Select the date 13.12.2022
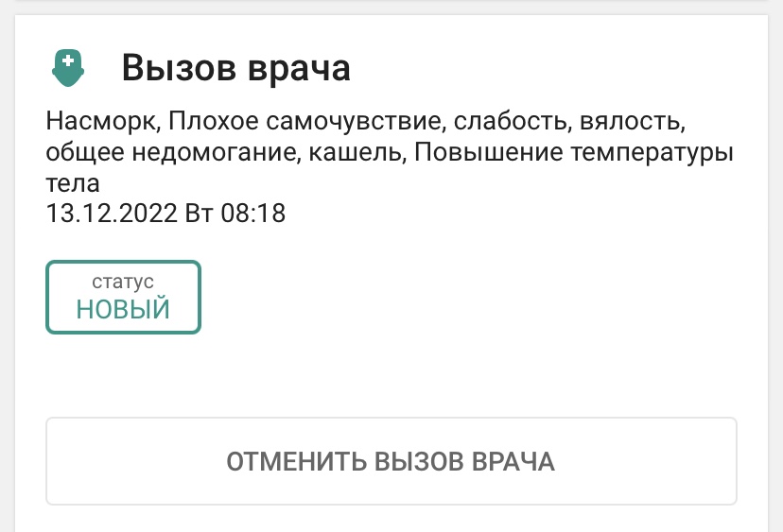This screenshot has height=532, width=783. coord(112,214)
